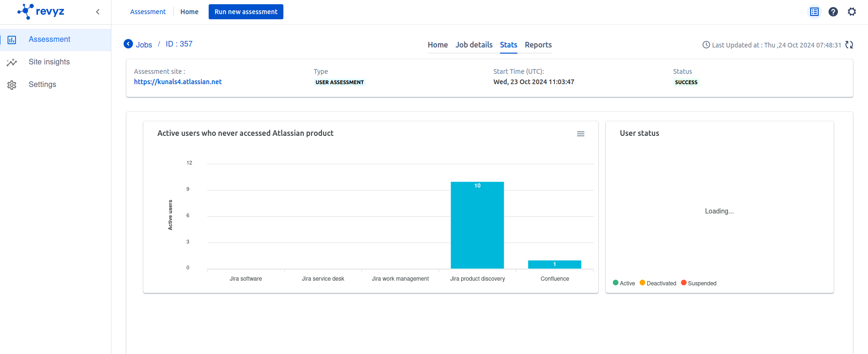Open the list view icon in header
The image size is (868, 354).
click(814, 12)
